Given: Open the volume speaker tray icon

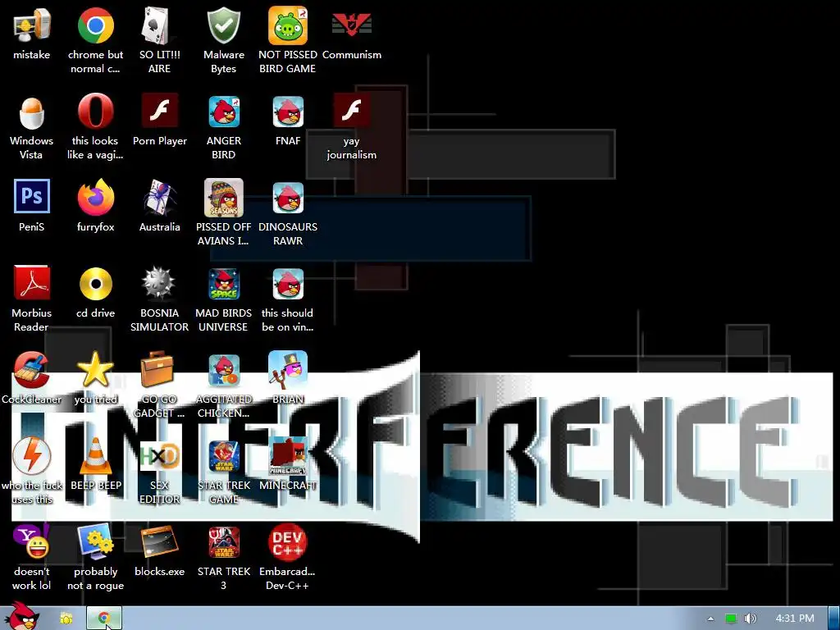Looking at the screenshot, I should (x=751, y=619).
